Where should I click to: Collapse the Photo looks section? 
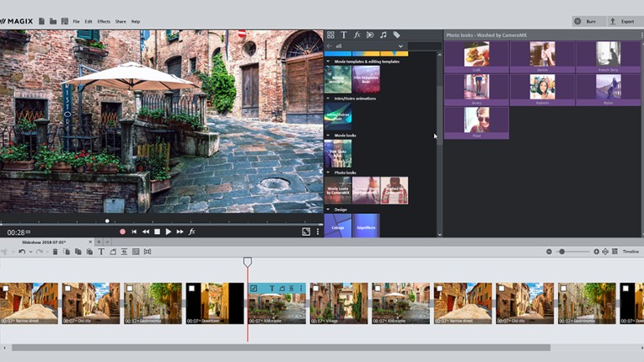328,172
